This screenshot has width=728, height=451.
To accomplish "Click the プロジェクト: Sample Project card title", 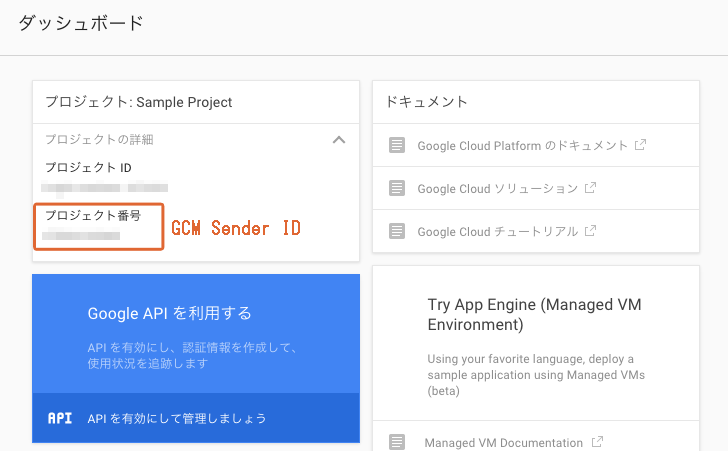I will point(138,102).
